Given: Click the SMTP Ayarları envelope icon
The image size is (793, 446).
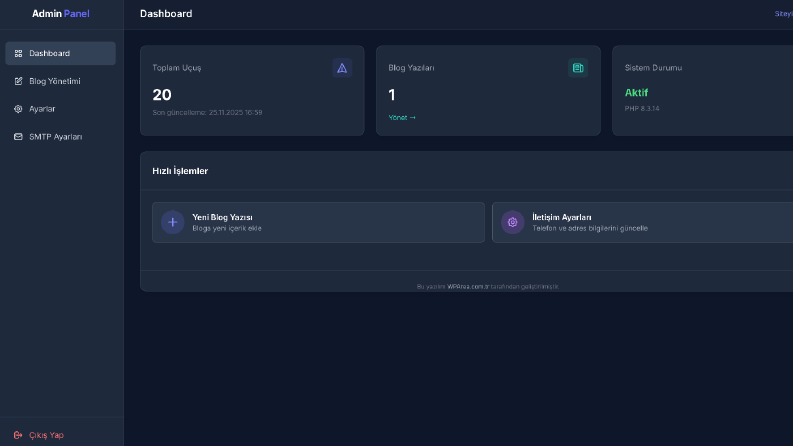Looking at the screenshot, I should pyautogui.click(x=18, y=137).
